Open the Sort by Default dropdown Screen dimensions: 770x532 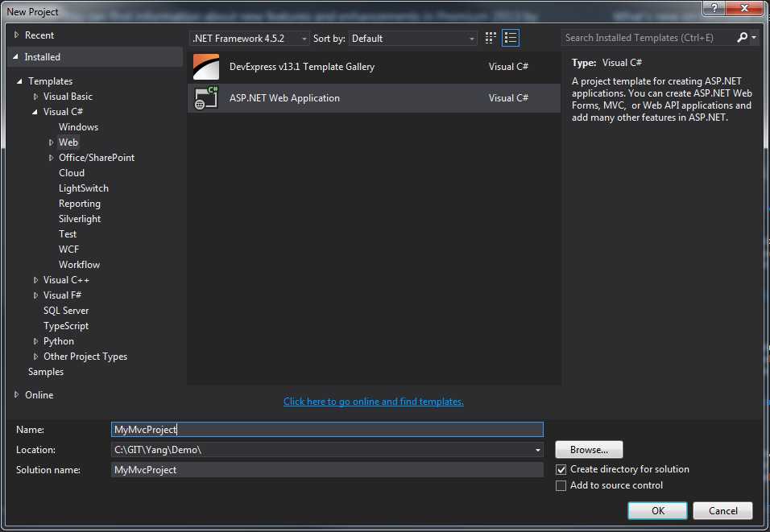(x=413, y=39)
